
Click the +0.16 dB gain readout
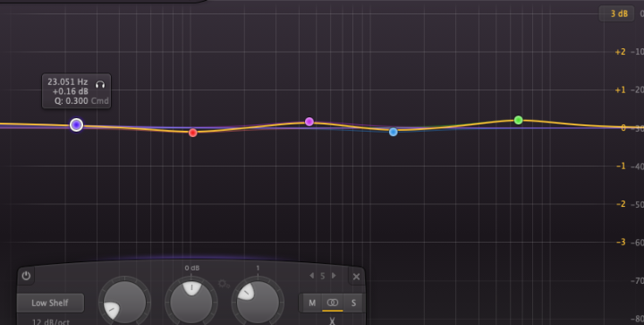tap(71, 91)
